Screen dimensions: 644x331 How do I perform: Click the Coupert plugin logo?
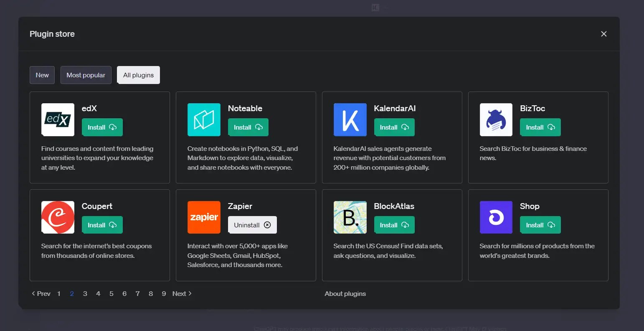point(58,217)
